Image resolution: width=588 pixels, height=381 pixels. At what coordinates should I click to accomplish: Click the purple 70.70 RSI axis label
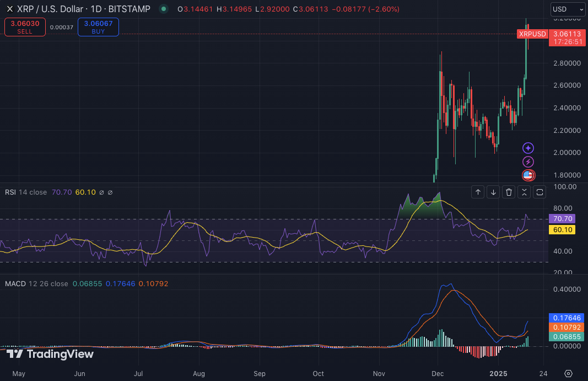563,218
